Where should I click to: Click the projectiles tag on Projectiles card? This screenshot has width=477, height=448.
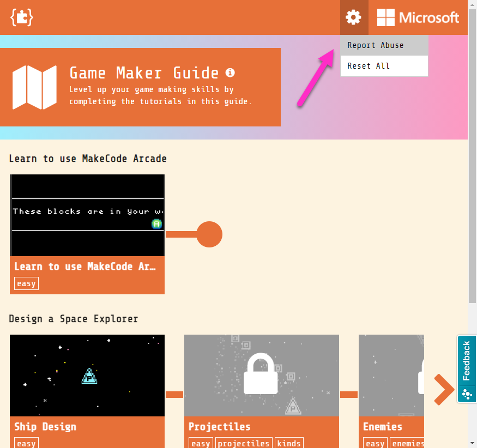tap(244, 443)
